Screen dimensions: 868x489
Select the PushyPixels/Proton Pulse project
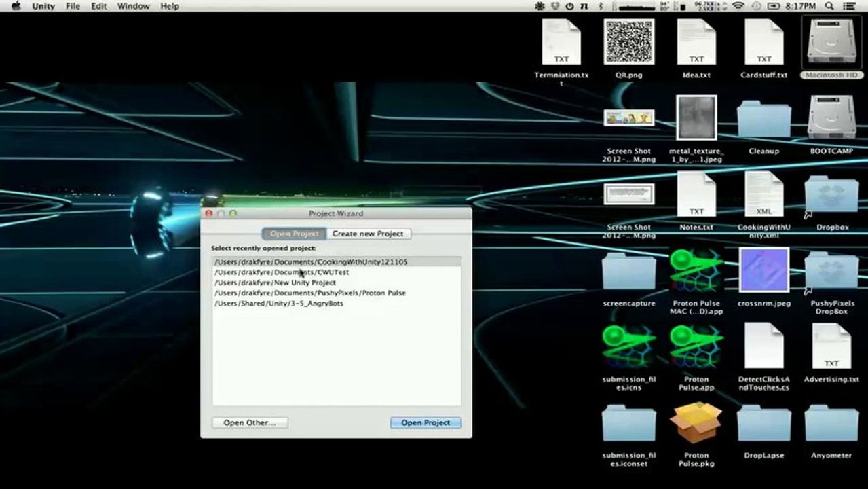point(337,293)
